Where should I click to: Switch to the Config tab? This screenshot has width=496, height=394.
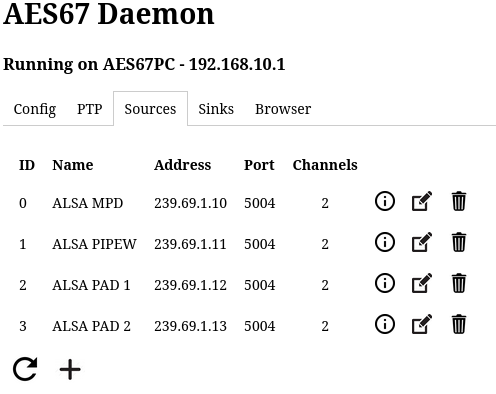pyautogui.click(x=35, y=109)
